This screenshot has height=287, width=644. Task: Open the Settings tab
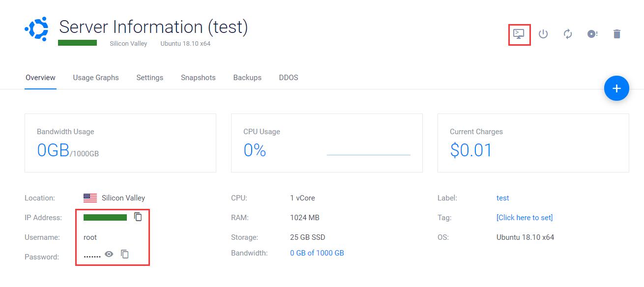pos(149,78)
